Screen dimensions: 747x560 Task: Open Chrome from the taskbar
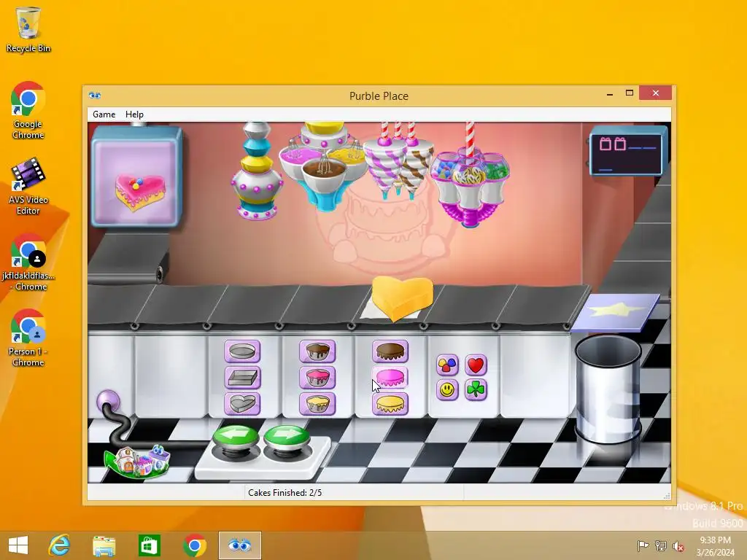coord(194,545)
